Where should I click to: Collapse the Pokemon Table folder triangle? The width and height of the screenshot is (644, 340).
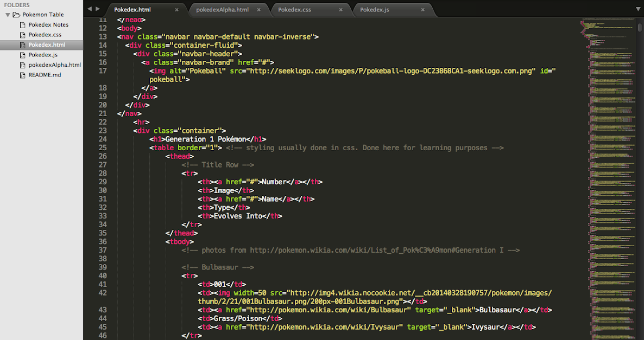8,15
